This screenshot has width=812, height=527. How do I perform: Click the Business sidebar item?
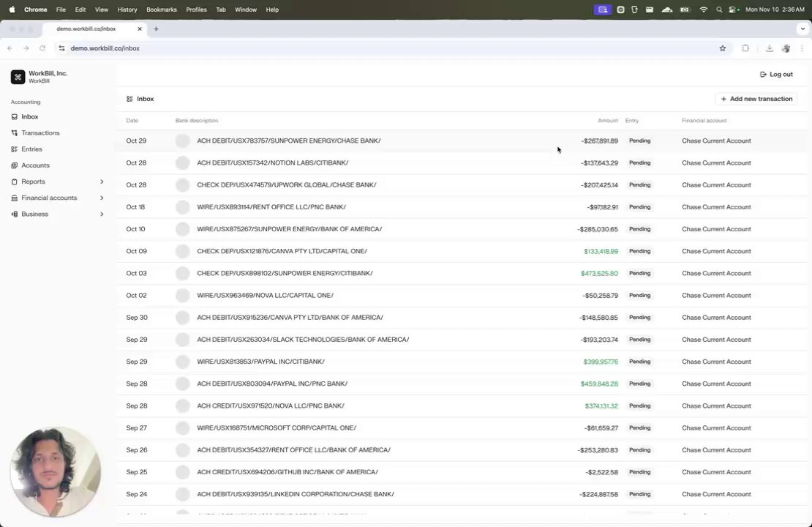(34, 214)
